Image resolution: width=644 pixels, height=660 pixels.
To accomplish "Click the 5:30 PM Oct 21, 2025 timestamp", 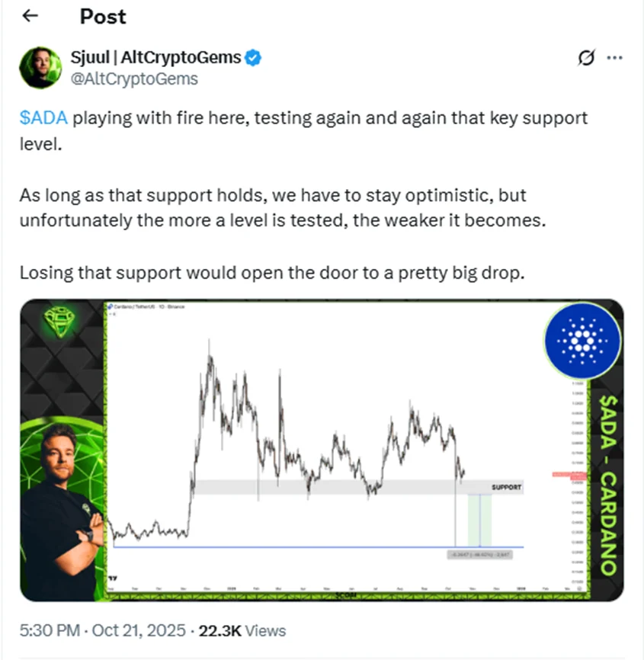I will pos(104,630).
